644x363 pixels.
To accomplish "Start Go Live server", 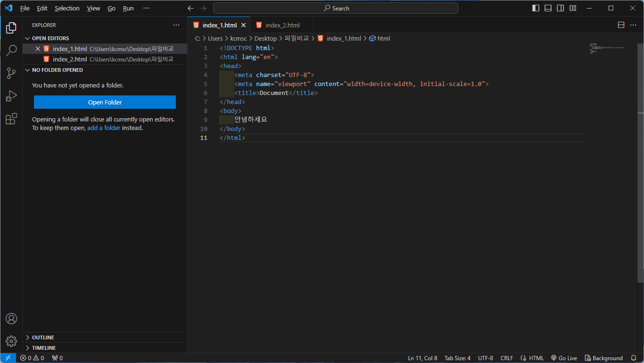I will coord(564,358).
